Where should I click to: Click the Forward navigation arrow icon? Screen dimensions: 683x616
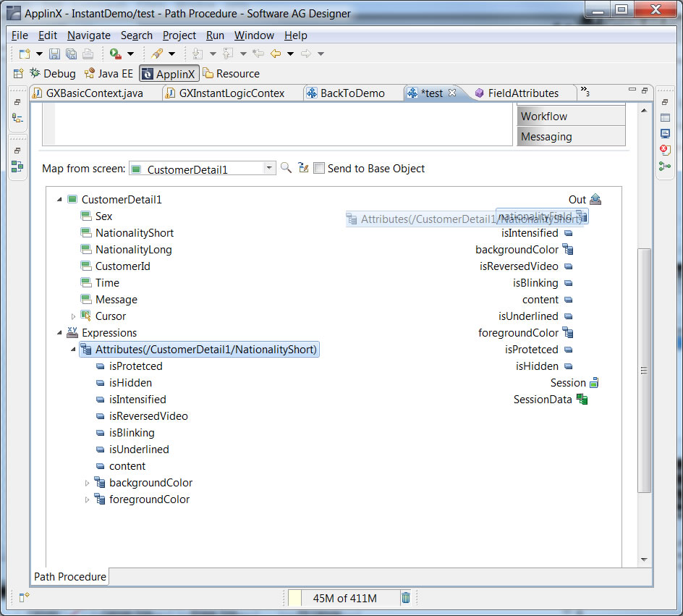[306, 54]
